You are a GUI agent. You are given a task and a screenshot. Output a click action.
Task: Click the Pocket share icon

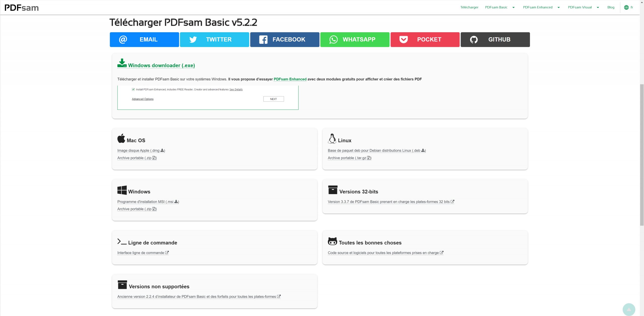click(404, 40)
